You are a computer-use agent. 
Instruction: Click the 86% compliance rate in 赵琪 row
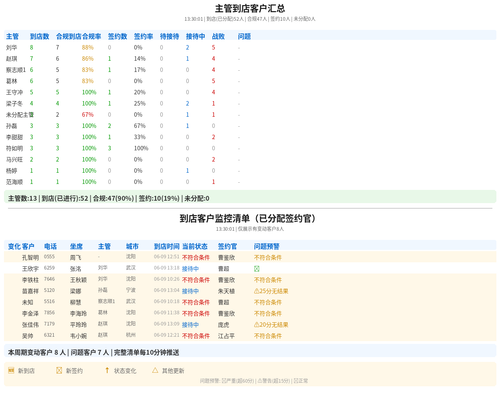(x=88, y=59)
